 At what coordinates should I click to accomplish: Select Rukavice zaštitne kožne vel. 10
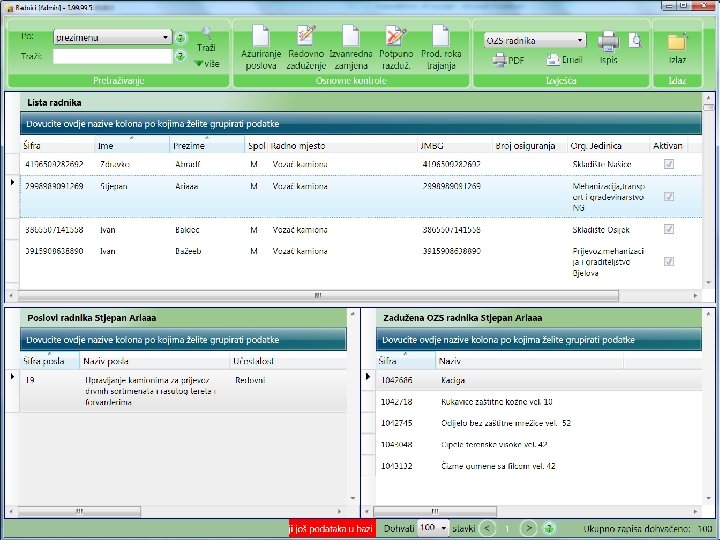tap(539, 402)
